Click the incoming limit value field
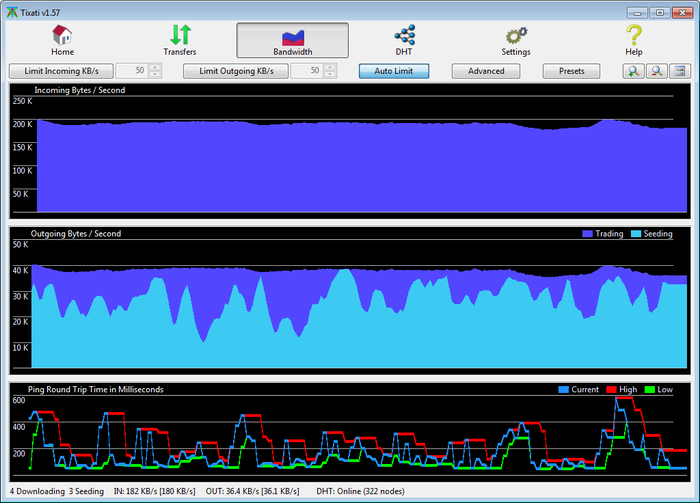This screenshot has width=700, height=503. tap(131, 71)
